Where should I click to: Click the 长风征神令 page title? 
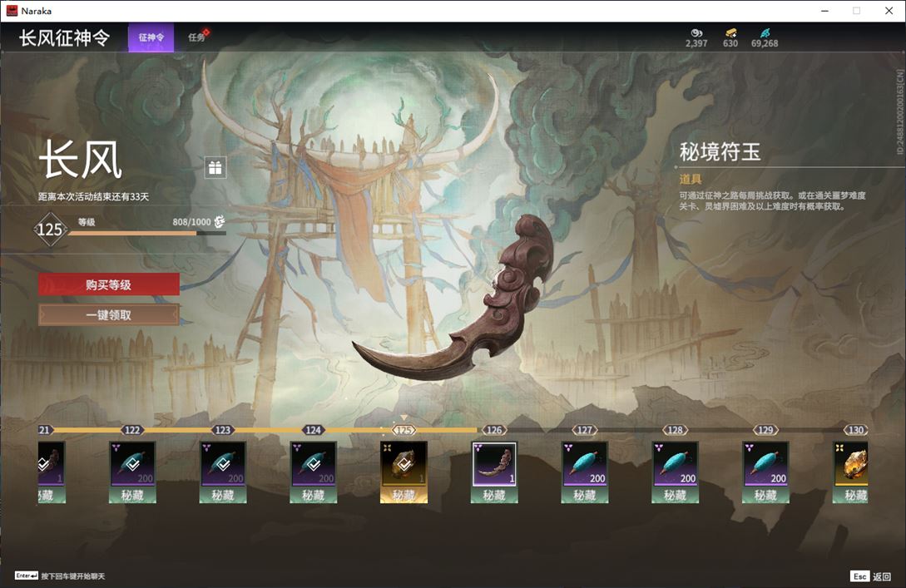(x=64, y=37)
